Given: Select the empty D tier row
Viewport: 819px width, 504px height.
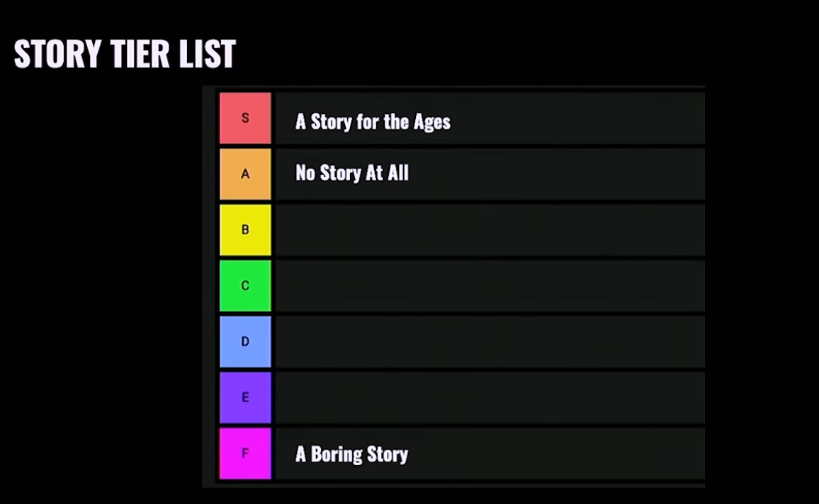Looking at the screenshot, I should [489, 342].
